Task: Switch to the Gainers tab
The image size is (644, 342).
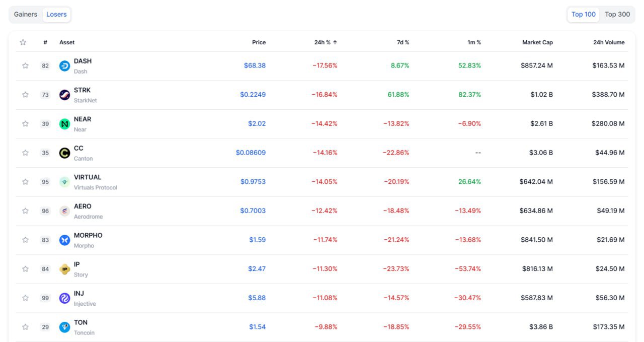Action: (x=26, y=14)
